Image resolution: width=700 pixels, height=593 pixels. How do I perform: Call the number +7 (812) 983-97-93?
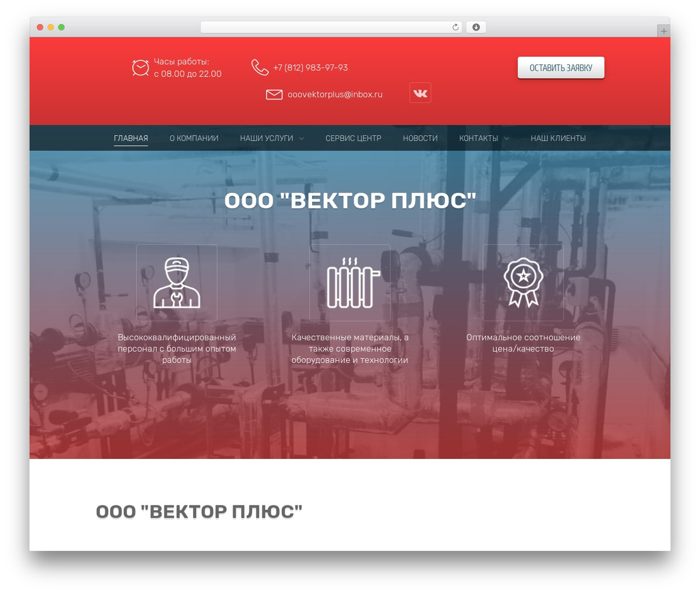click(311, 68)
